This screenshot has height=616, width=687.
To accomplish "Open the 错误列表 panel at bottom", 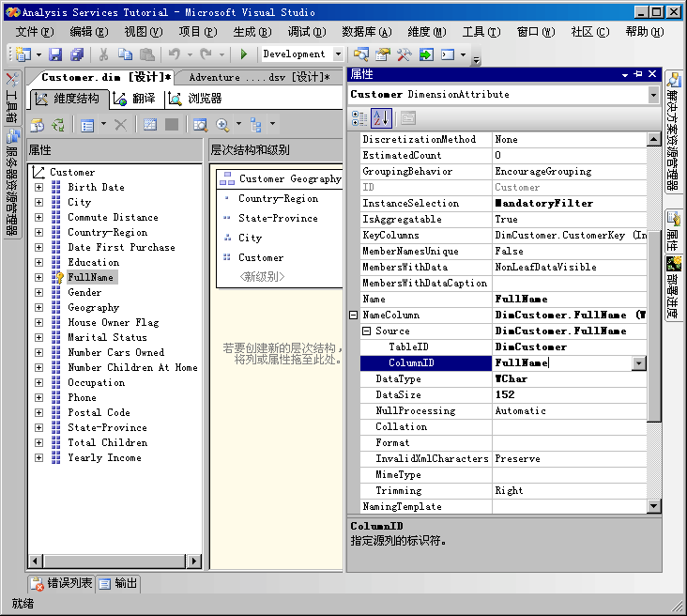I will (62, 583).
